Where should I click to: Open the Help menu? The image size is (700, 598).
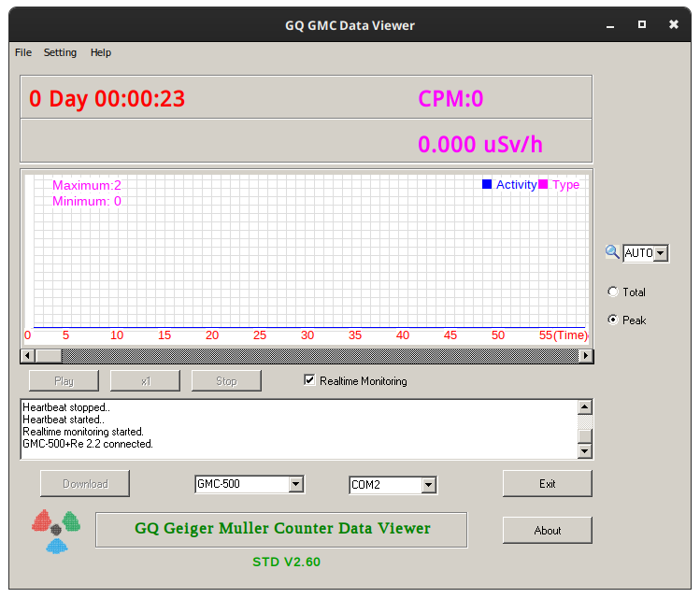point(101,52)
